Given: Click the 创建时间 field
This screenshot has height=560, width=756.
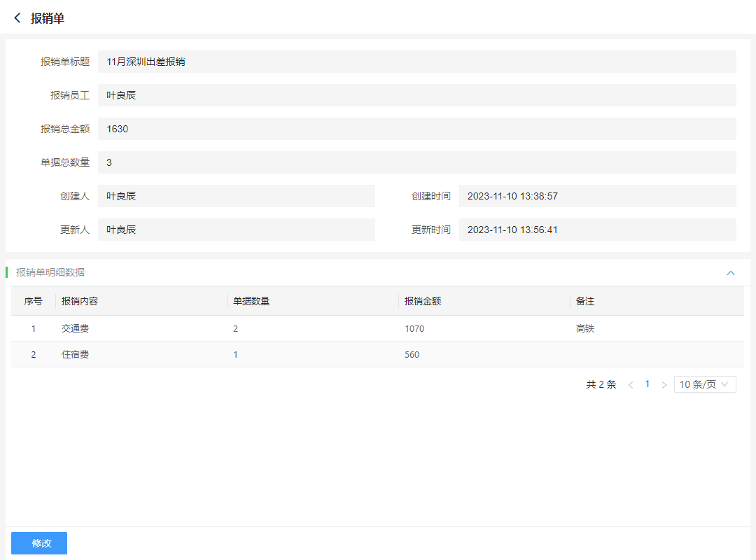Looking at the screenshot, I should [x=597, y=196].
